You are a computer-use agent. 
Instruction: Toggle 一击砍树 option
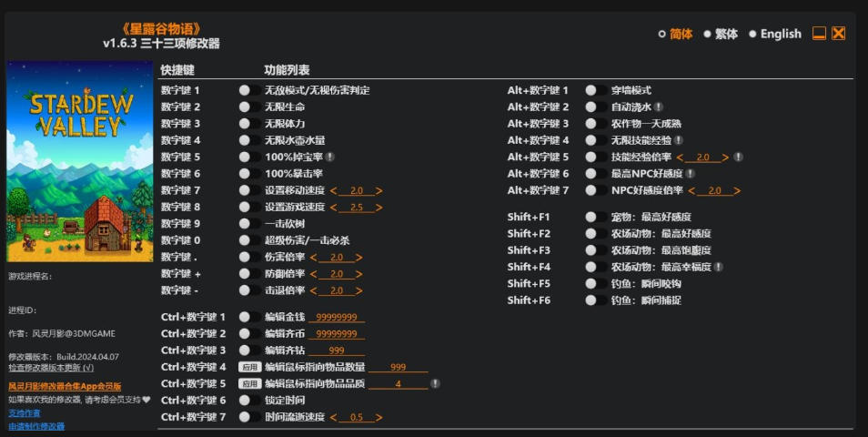pyautogui.click(x=249, y=224)
